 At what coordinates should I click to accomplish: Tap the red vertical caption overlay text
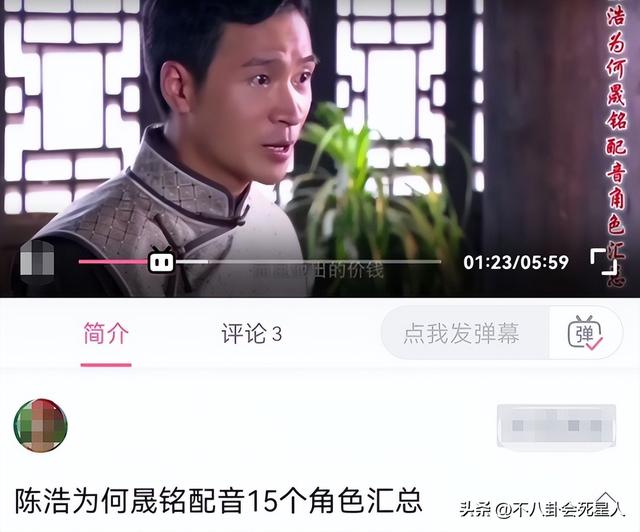point(616,143)
